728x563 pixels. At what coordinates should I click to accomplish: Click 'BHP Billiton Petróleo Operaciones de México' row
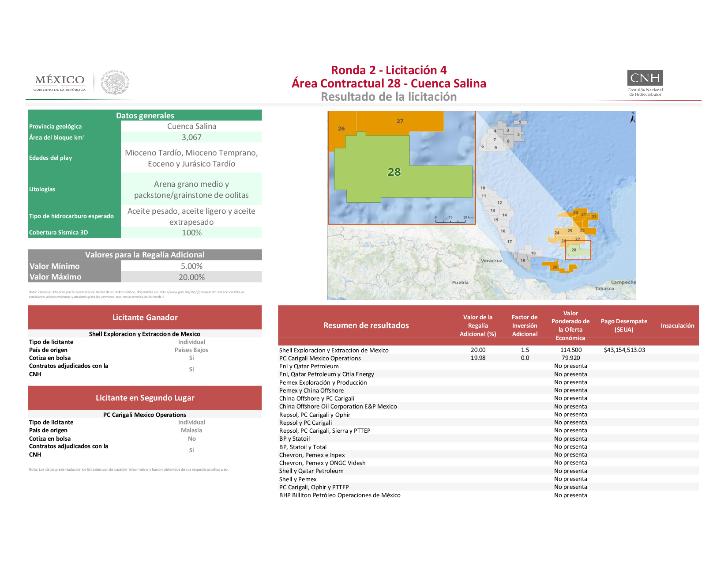[x=488, y=495]
